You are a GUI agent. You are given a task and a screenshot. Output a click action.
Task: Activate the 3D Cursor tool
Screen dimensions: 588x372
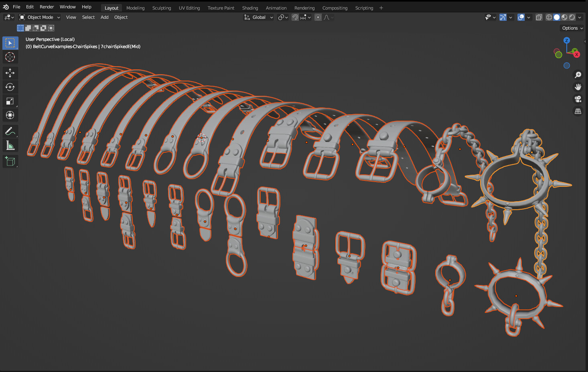(x=10, y=57)
